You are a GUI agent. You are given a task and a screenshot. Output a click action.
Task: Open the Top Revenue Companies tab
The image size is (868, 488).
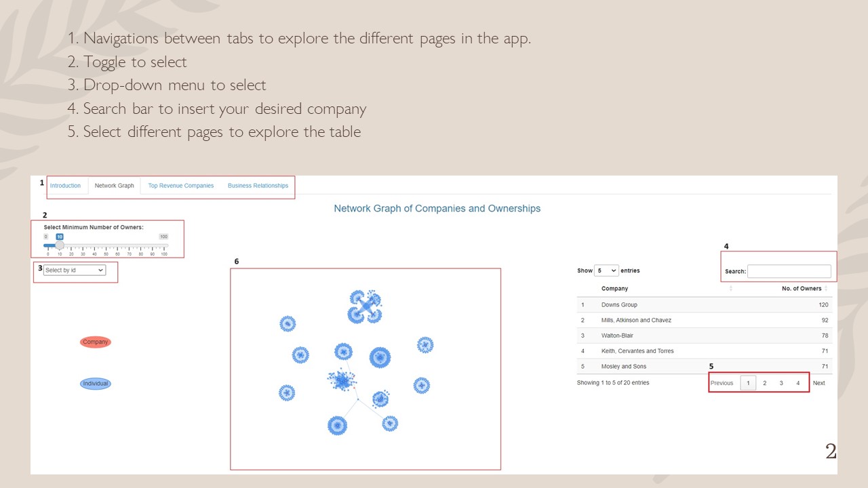(180, 186)
